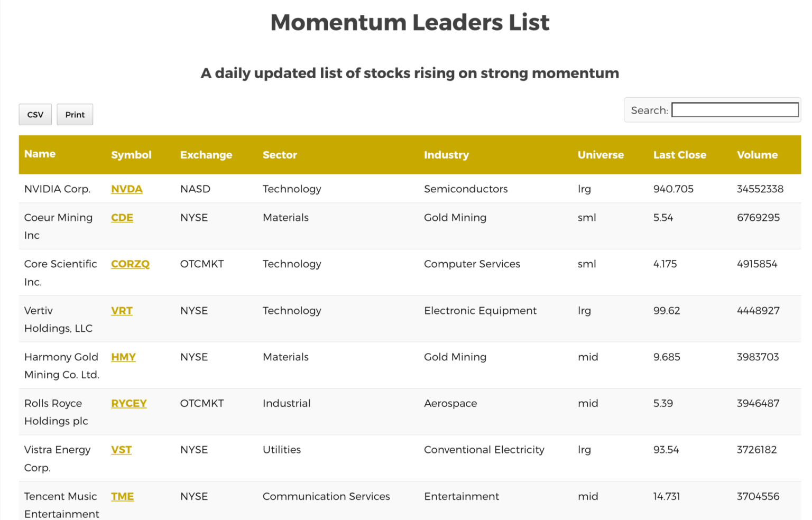The image size is (812, 520).
Task: Sort the table by Name column
Action: (40, 154)
